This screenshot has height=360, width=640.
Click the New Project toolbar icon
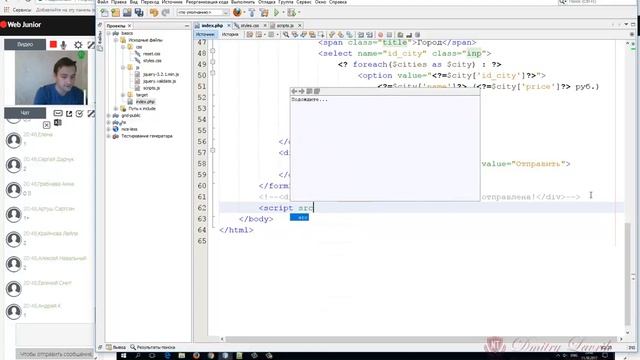[x=116, y=13]
